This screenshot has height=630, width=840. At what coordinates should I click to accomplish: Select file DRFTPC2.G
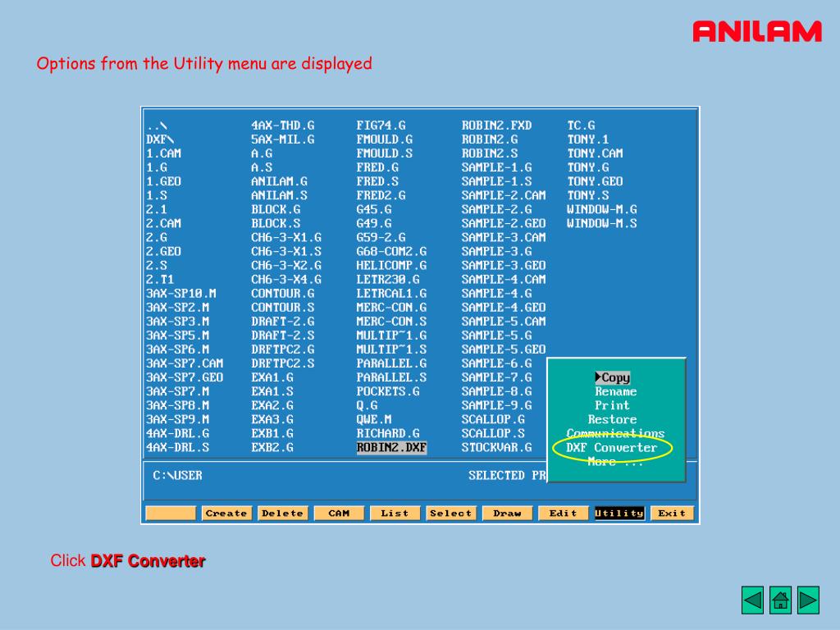tap(283, 349)
